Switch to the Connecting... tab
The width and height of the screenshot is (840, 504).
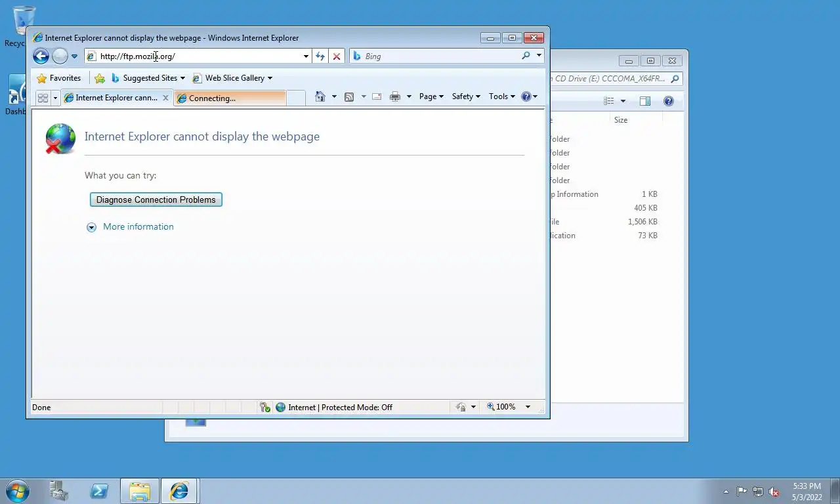pyautogui.click(x=230, y=98)
